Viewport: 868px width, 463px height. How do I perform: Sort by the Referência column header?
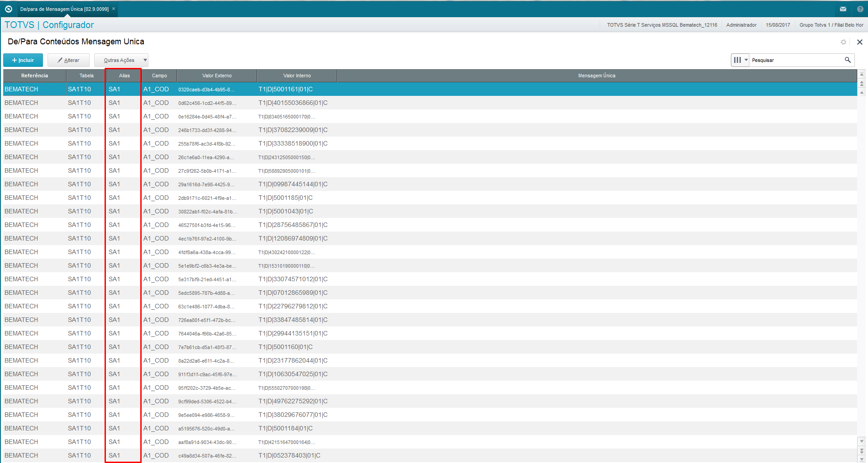click(x=34, y=76)
